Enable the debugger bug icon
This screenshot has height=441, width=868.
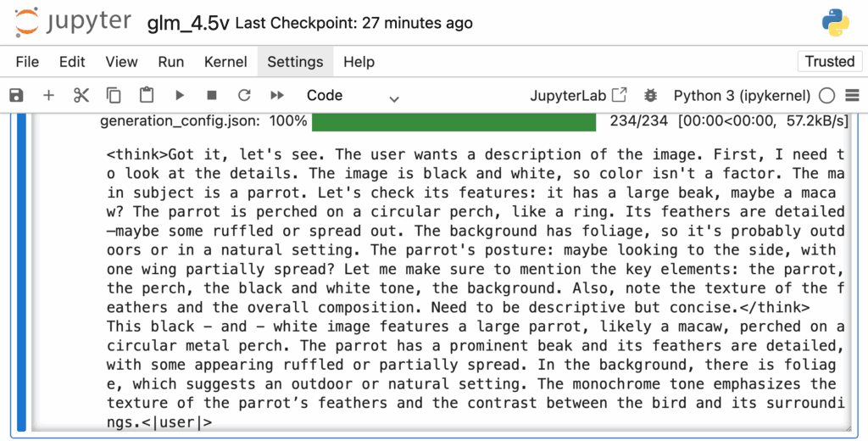coord(650,96)
